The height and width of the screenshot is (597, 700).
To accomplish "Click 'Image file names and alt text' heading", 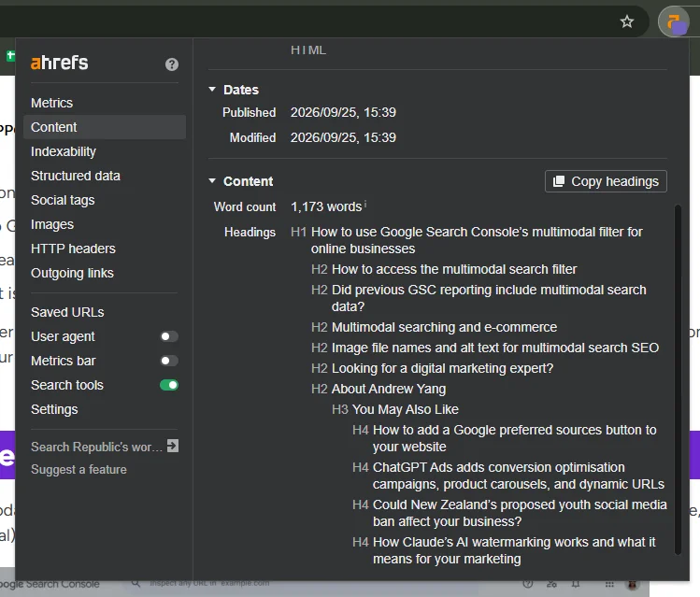I will coord(495,348).
